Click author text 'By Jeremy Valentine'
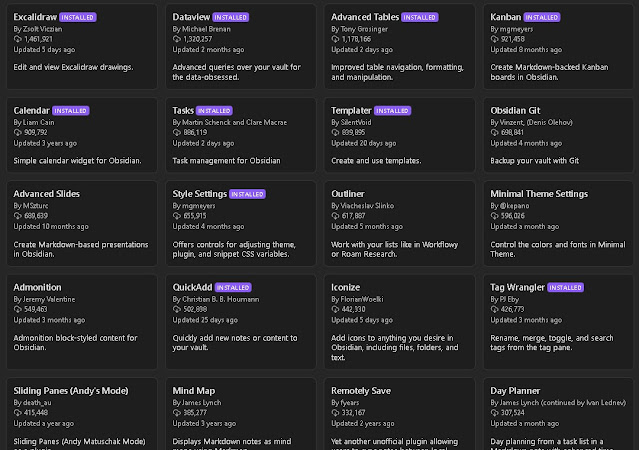639x450 pixels. (x=44, y=299)
